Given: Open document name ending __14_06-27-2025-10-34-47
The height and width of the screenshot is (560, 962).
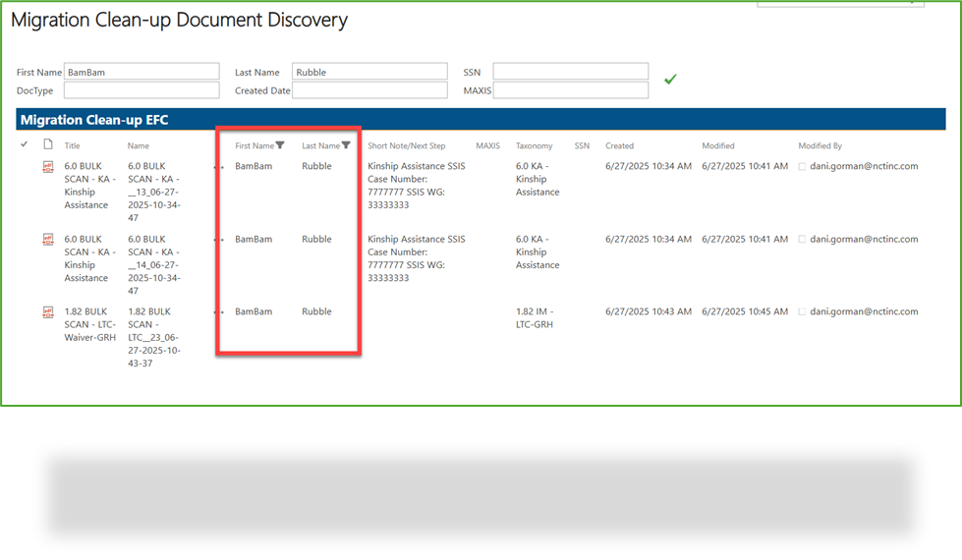Looking at the screenshot, I should click(154, 265).
